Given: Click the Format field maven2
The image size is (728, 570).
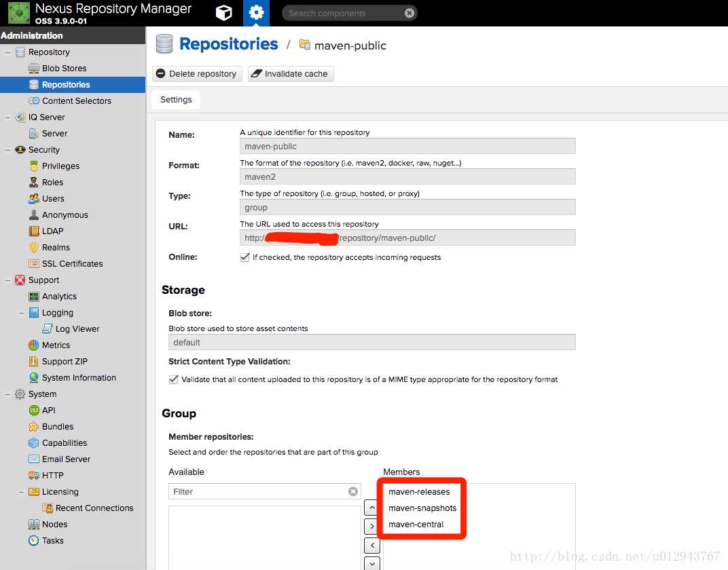Looking at the screenshot, I should click(407, 176).
